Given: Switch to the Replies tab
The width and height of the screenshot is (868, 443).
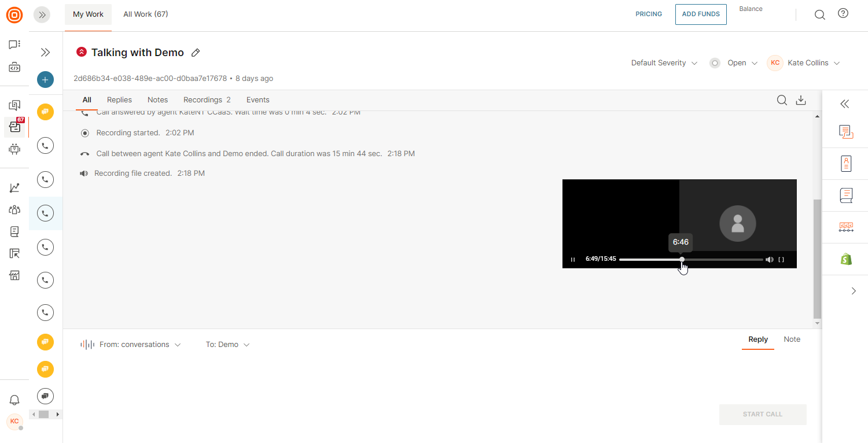Looking at the screenshot, I should pos(120,100).
